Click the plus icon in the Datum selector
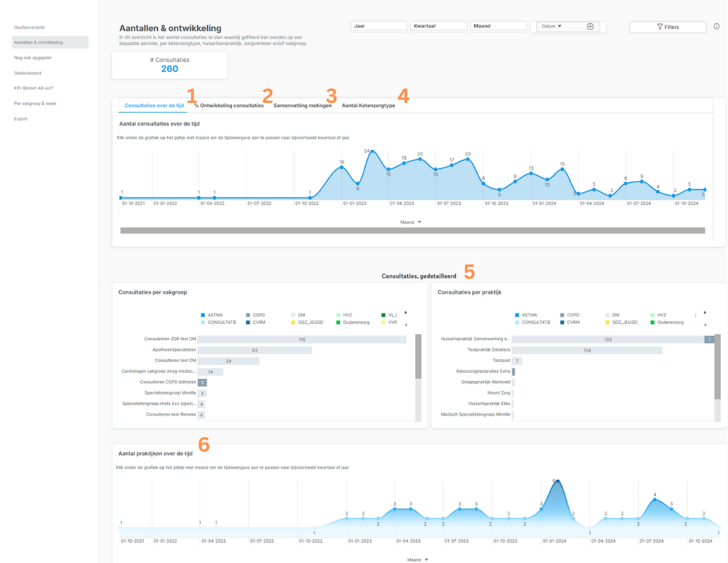The width and height of the screenshot is (728, 563). pos(590,26)
